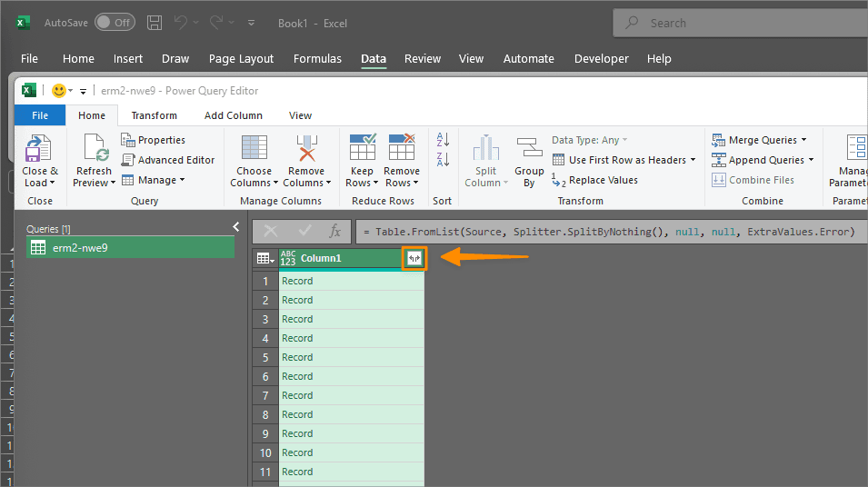This screenshot has height=487, width=868.
Task: Switch to the Automate tab
Action: [528, 59]
